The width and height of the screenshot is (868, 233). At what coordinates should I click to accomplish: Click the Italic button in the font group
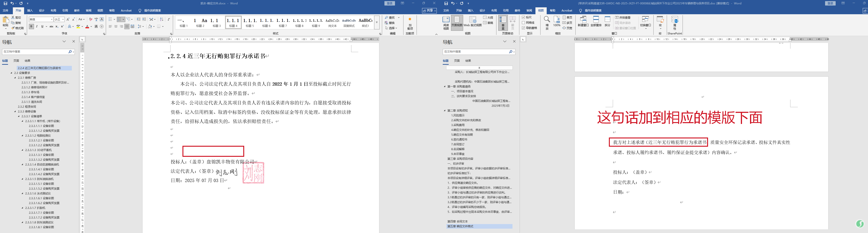37,26
